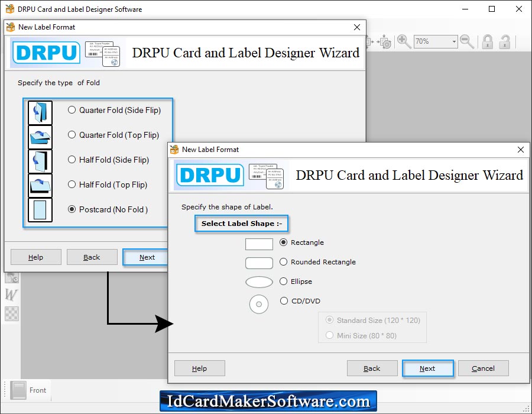Click Back in the fold type dialog
The image size is (532, 414).
92,257
